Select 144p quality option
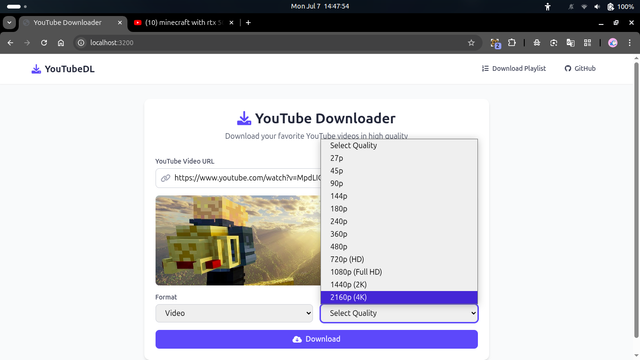640x360 pixels. (x=399, y=196)
